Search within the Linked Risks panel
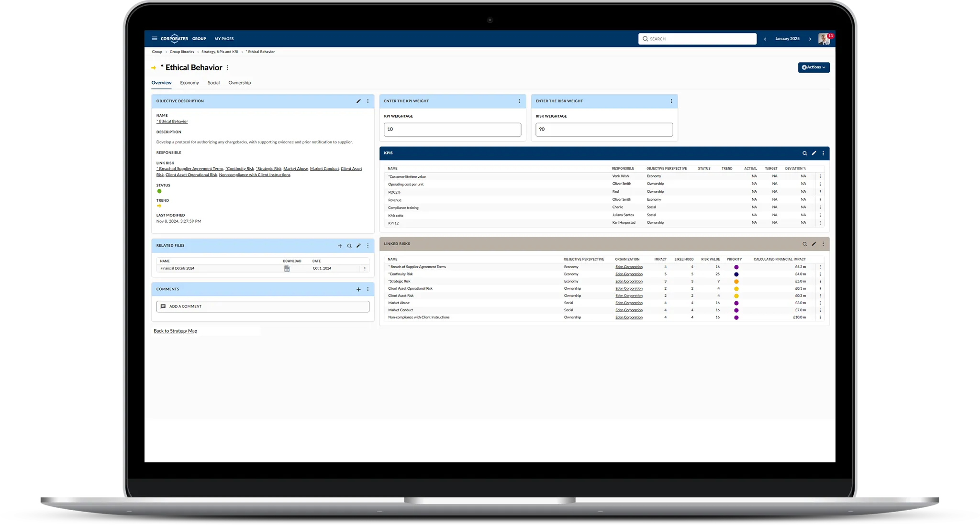This screenshot has width=980, height=525. click(x=804, y=244)
